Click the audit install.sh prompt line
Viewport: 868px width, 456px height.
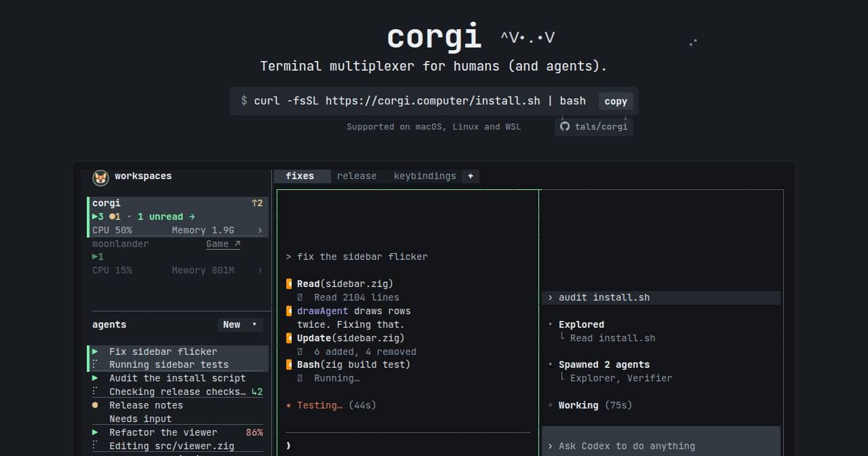(x=661, y=297)
